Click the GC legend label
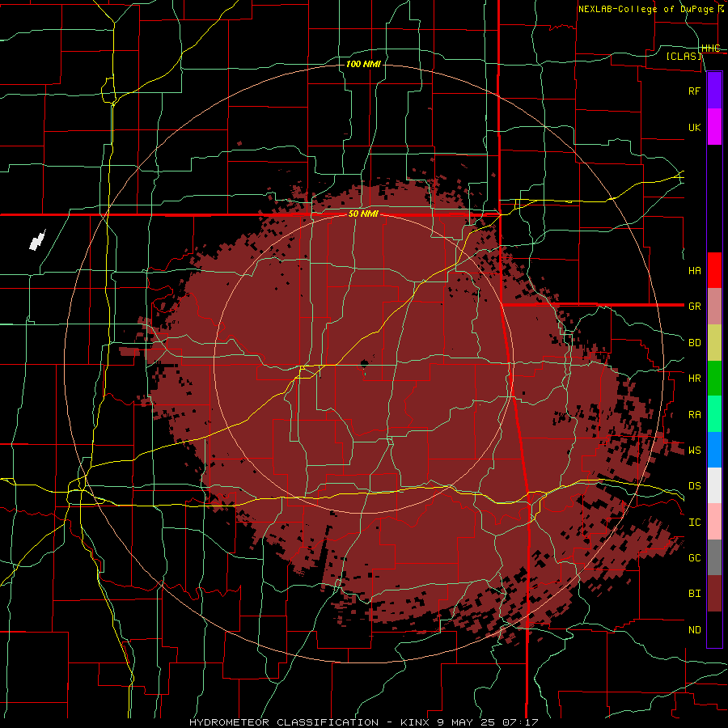Viewport: 728px width, 728px height. [x=694, y=557]
